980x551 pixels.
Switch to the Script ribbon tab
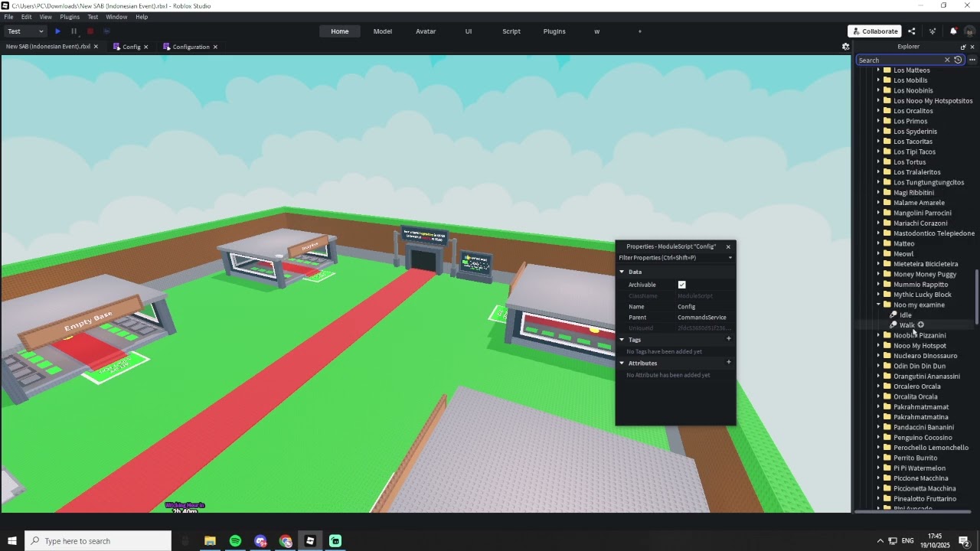[x=511, y=31]
